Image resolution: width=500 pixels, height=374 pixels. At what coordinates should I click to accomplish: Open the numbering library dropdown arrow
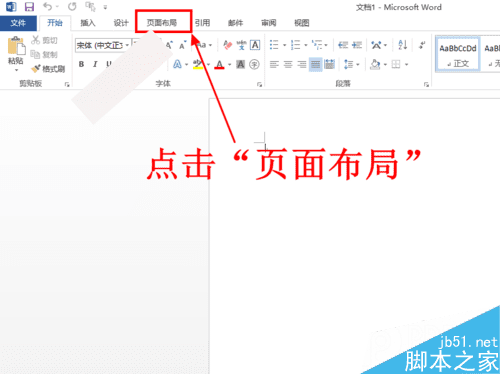click(305, 45)
